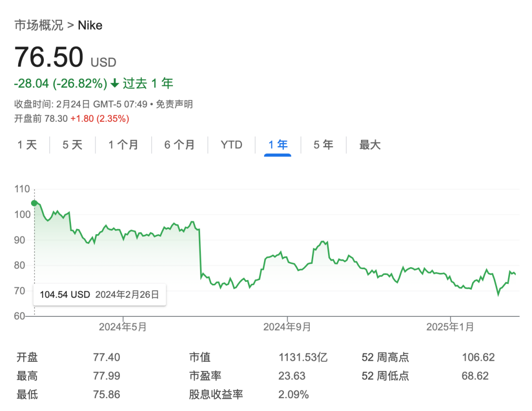
Task: Click the 104.54 USD tooltip box
Action: pos(100,294)
